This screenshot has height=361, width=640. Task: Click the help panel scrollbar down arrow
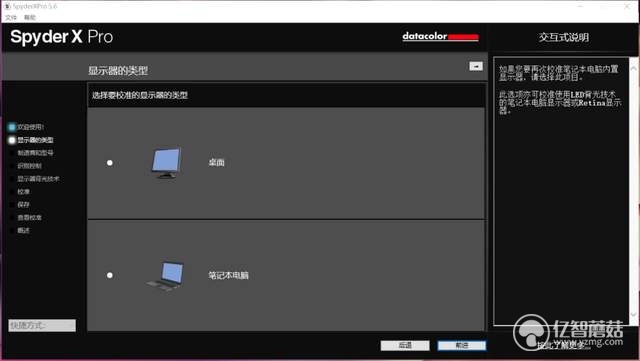coord(633,315)
